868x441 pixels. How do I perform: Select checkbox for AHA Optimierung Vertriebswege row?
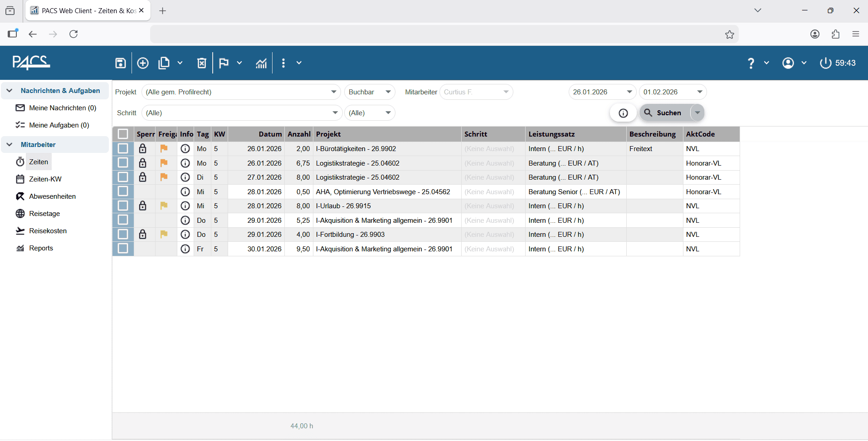pos(123,191)
